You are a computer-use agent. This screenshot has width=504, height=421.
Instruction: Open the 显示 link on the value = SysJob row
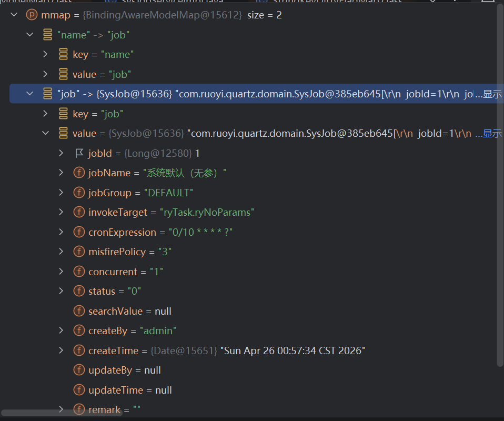(489, 133)
